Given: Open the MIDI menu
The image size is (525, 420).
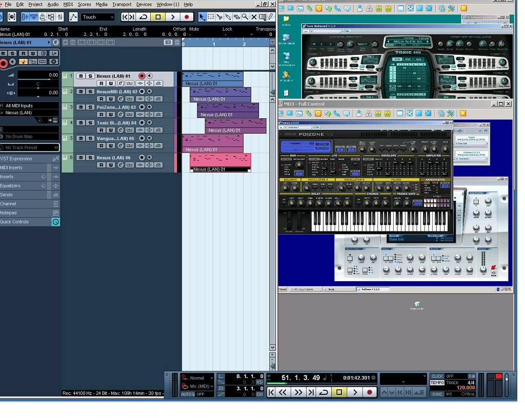Looking at the screenshot, I should coord(68,4).
